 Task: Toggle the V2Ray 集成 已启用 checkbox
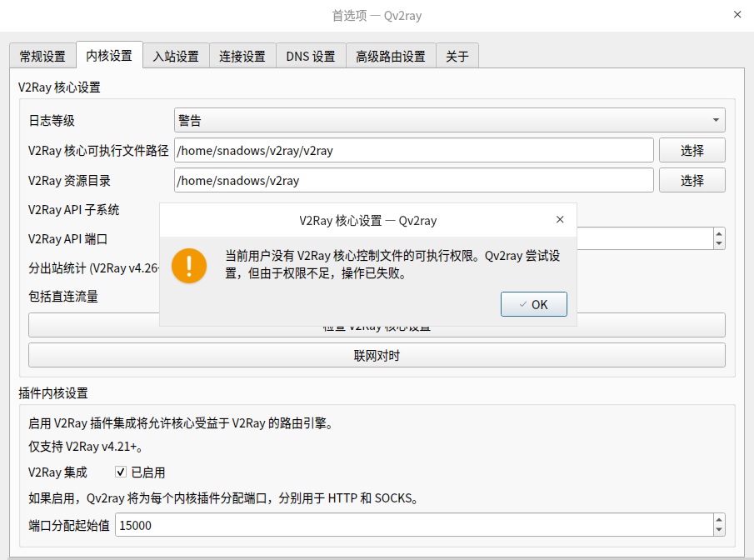tap(121, 472)
